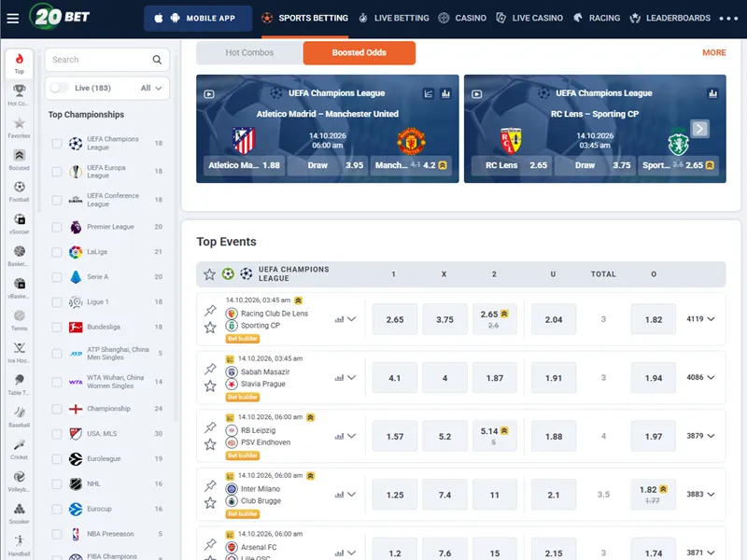Click the Search input field

tap(107, 60)
